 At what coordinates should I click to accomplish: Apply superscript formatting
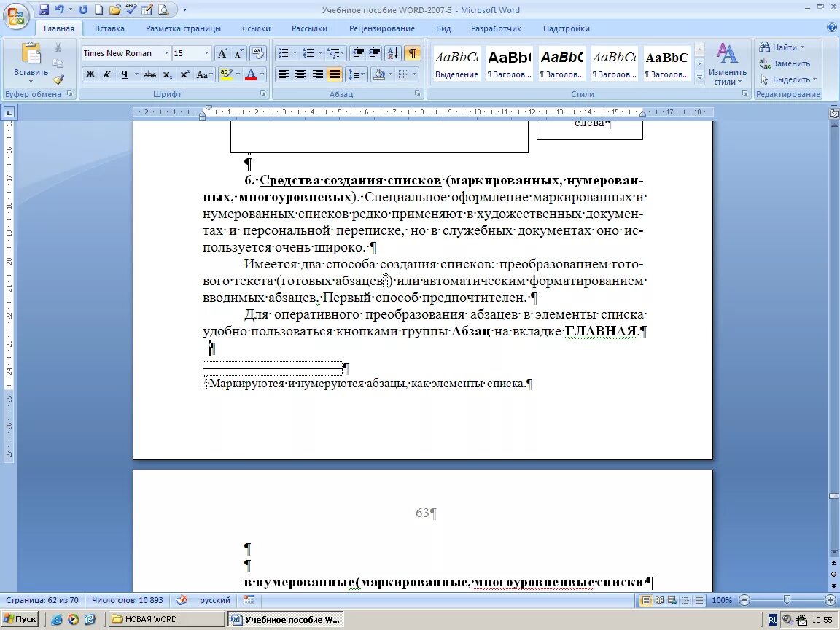184,74
